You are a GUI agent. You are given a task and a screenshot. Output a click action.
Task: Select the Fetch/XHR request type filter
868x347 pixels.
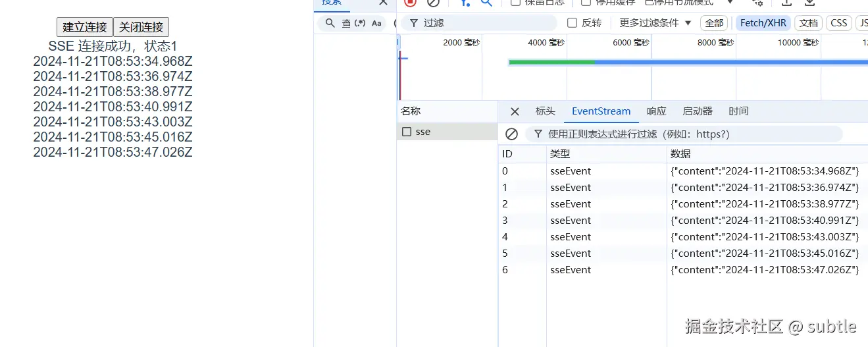[x=763, y=23]
